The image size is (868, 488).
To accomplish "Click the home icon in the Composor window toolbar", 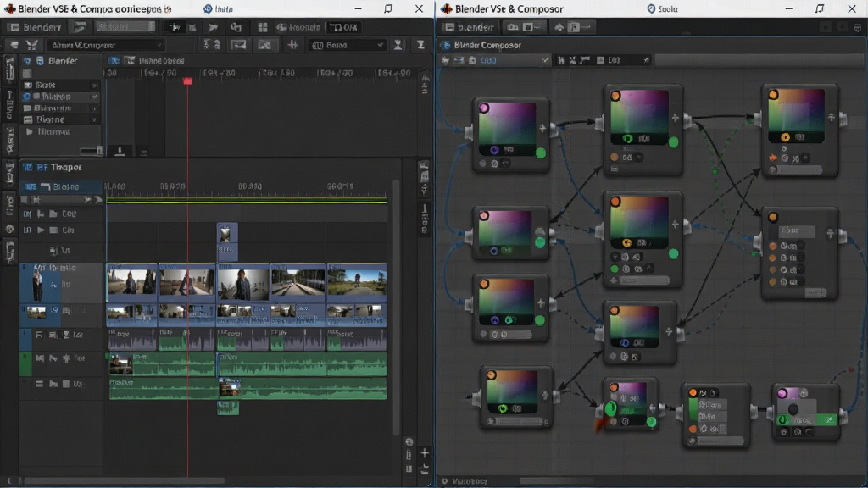I will click(559, 26).
